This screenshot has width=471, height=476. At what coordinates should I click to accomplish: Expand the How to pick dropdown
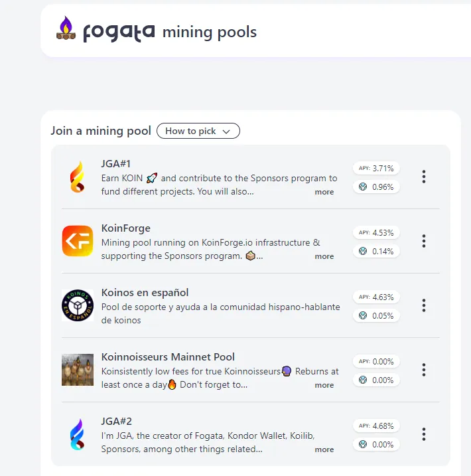[x=198, y=131]
